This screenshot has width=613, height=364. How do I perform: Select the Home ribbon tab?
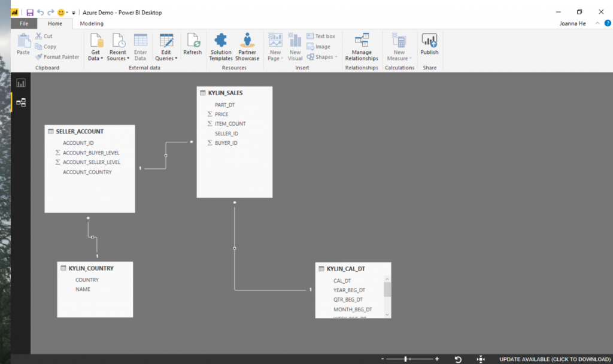(x=54, y=23)
